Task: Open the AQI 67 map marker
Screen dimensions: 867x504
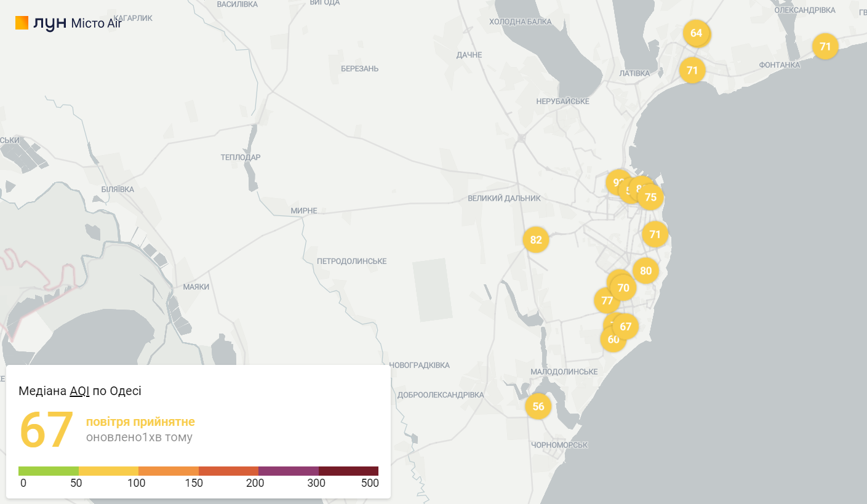Action: coord(626,326)
